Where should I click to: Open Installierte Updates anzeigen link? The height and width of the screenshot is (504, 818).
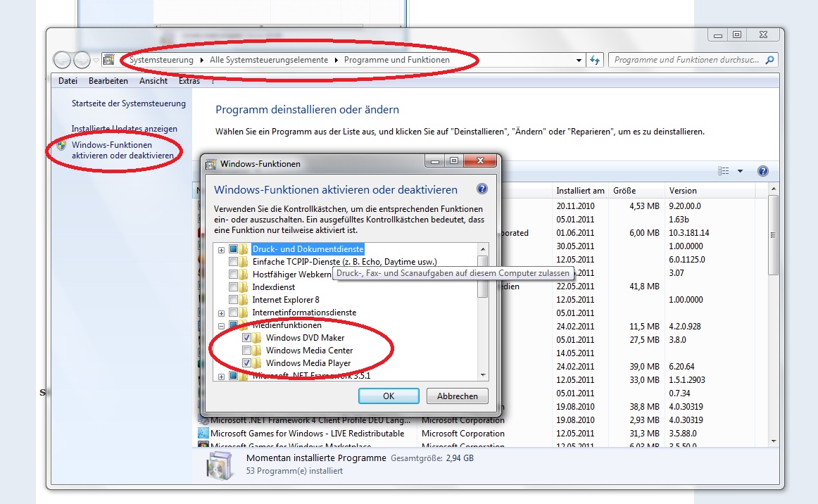tap(124, 128)
